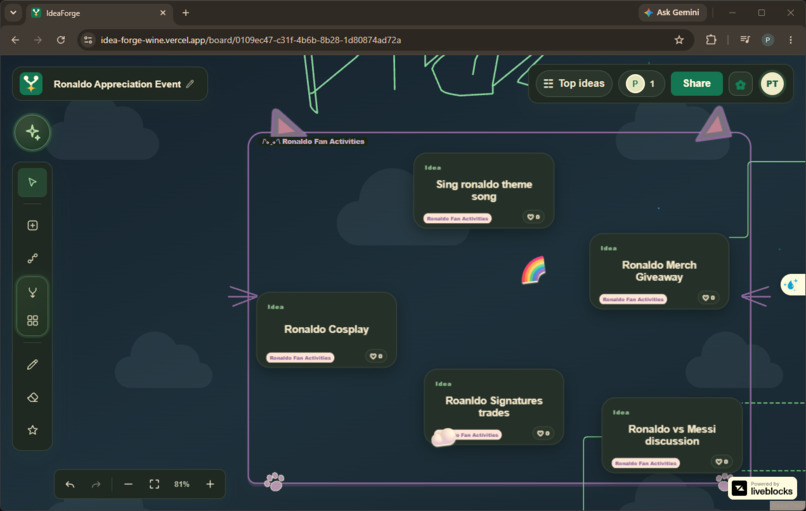Like the Ronaldo Merch Giveaway idea
Viewport: 806px width, 511px height.
pyautogui.click(x=708, y=298)
